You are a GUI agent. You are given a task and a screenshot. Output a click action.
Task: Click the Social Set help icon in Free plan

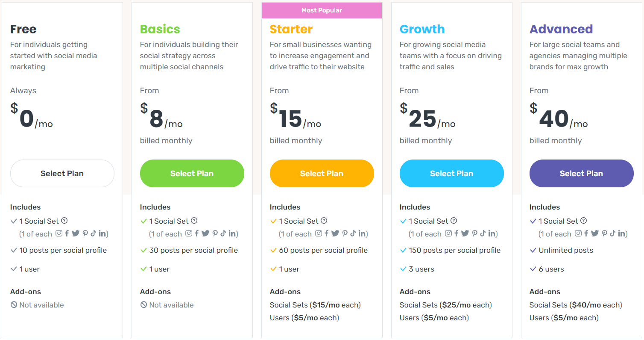[64, 221]
